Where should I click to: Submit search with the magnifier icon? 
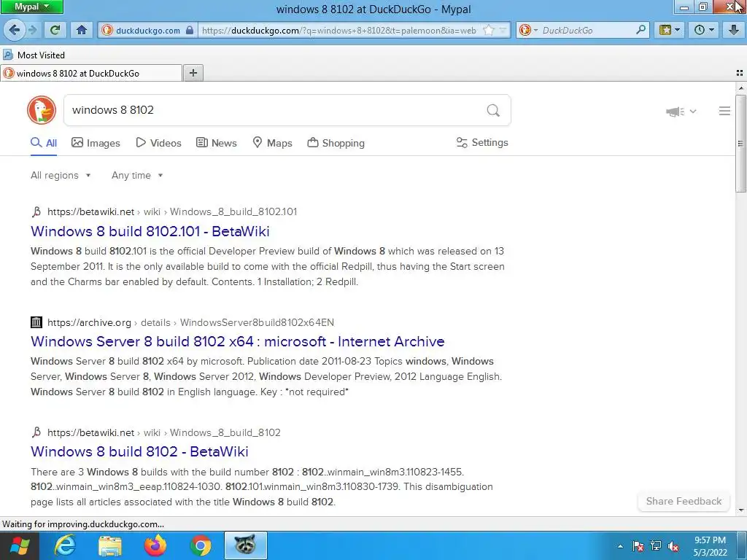click(x=493, y=111)
